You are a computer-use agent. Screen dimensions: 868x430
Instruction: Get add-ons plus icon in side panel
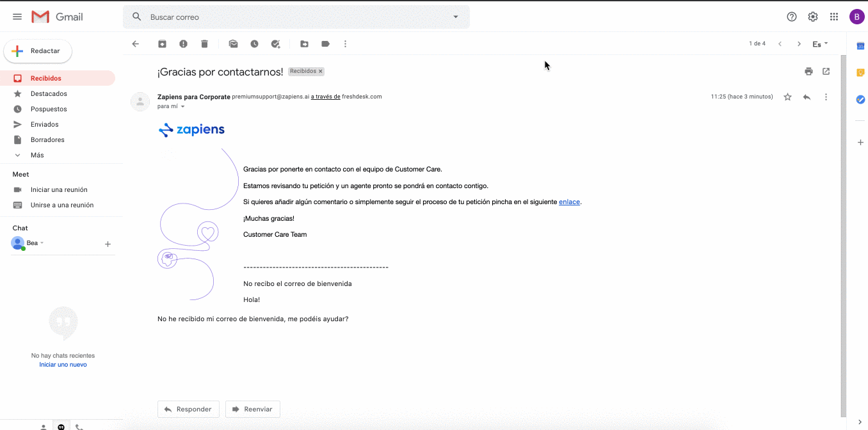tap(860, 143)
